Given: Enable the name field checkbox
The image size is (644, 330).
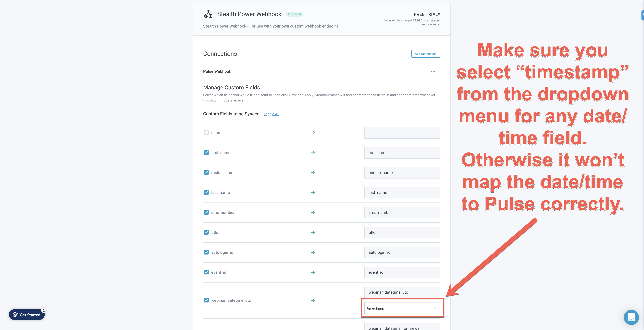Looking at the screenshot, I should 206,133.
